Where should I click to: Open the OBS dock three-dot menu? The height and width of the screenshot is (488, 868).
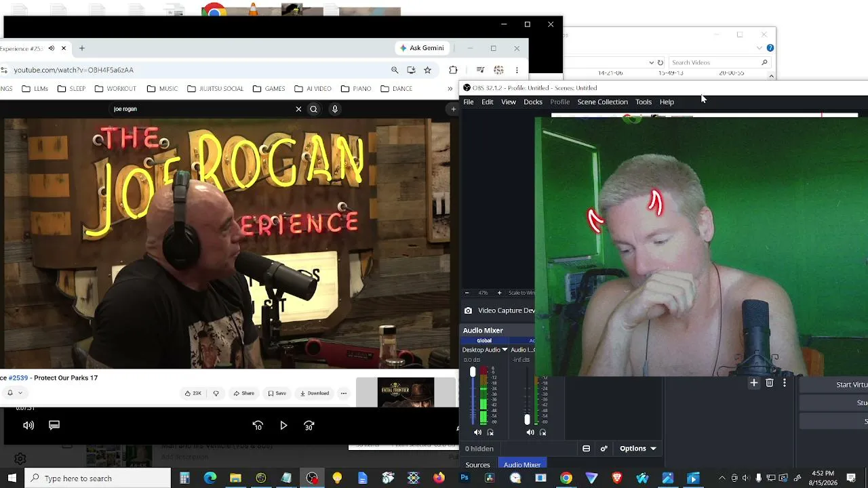(x=785, y=384)
